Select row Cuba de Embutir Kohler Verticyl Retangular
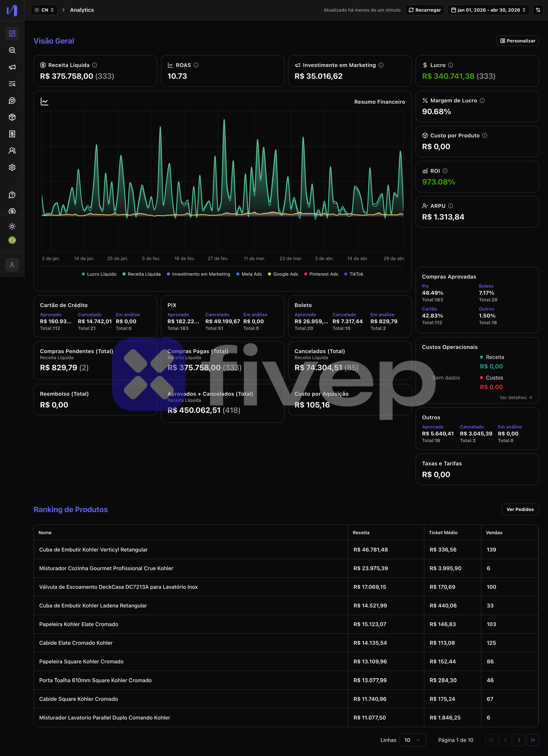 tap(286, 549)
